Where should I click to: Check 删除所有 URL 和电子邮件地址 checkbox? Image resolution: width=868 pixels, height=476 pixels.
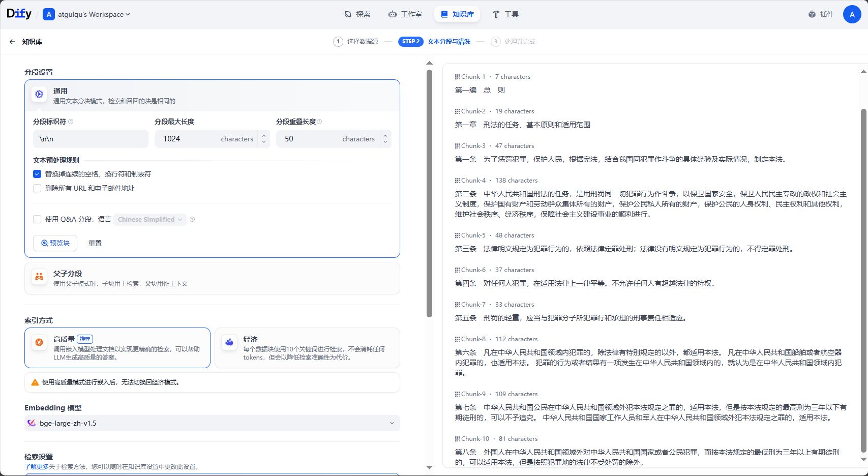coord(37,188)
